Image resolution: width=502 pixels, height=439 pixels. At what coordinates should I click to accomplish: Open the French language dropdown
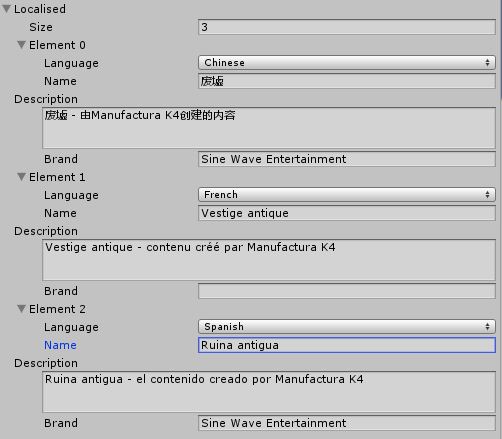[x=347, y=195]
